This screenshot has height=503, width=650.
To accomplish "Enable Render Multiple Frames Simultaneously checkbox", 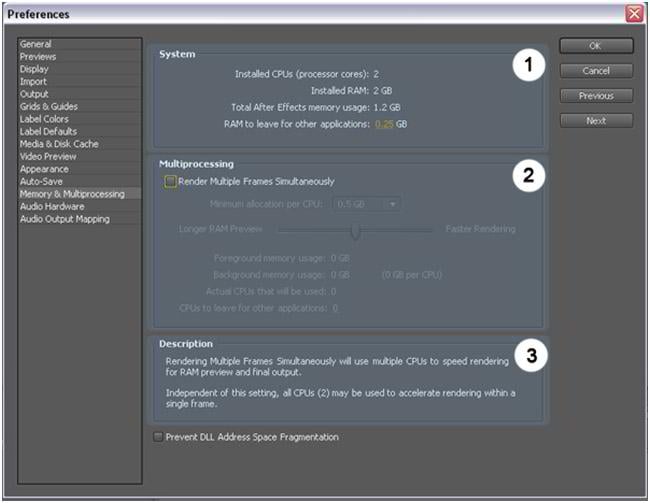I will pos(171,181).
